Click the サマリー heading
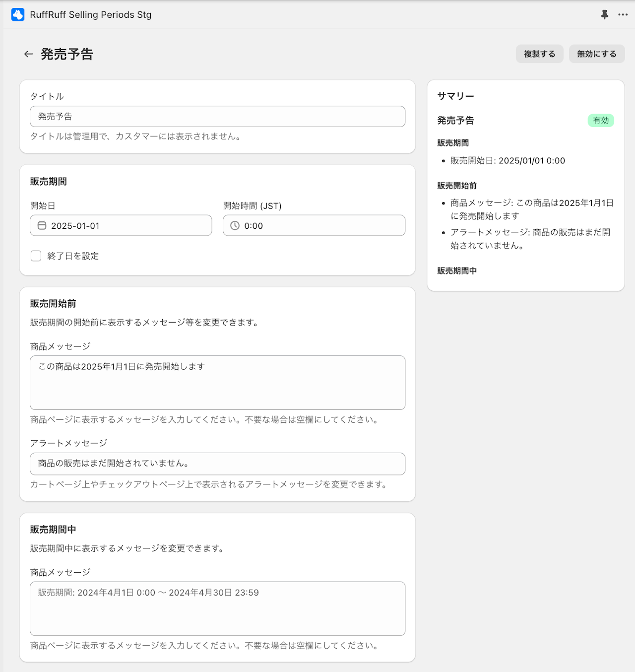635x672 pixels. click(455, 96)
